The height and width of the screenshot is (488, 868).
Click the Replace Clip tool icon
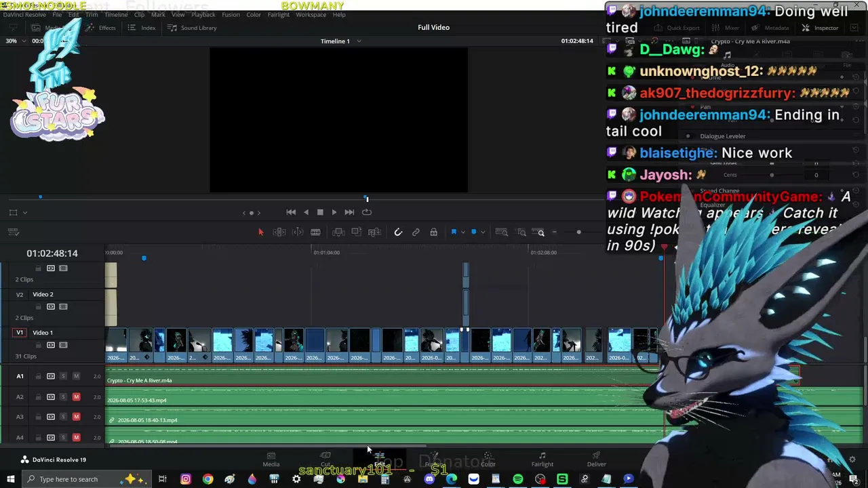(374, 232)
